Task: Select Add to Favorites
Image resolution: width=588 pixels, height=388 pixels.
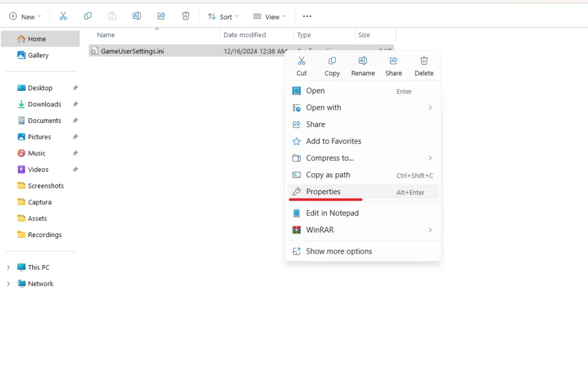Action: pyautogui.click(x=363, y=141)
